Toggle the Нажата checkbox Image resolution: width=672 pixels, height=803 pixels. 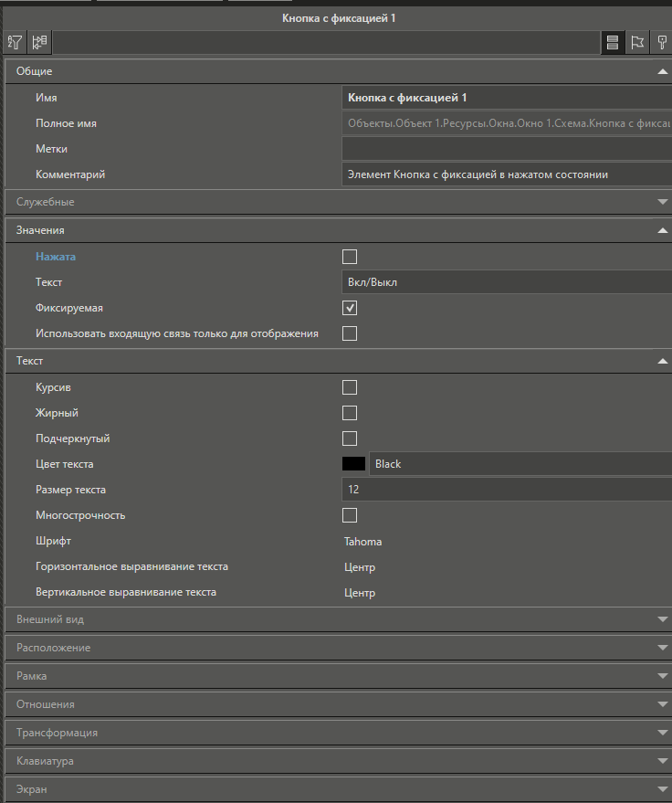(x=350, y=257)
